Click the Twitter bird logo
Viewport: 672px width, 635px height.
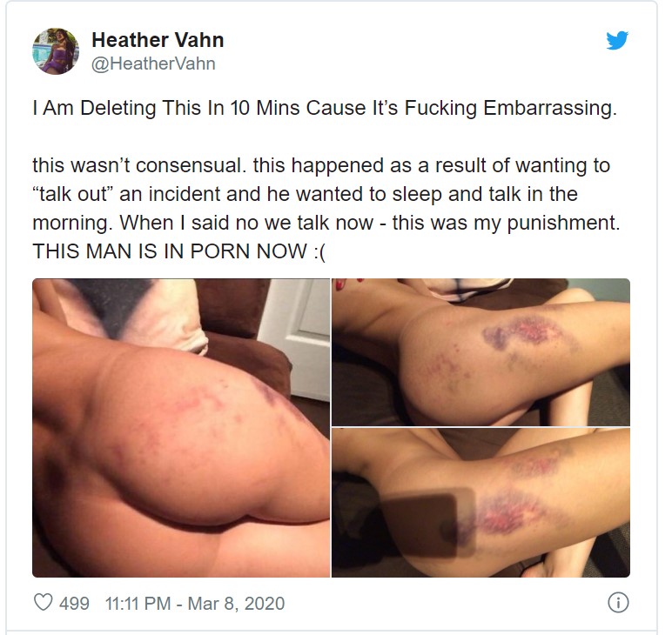(x=617, y=40)
